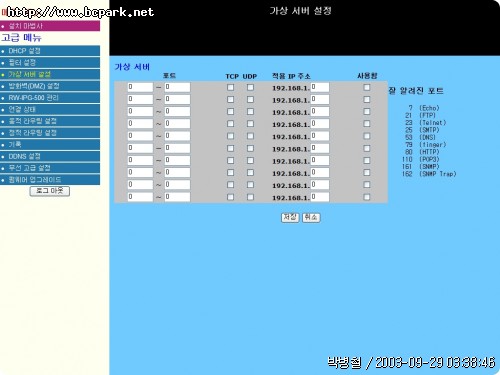The width and height of the screenshot is (500, 375).
Task: Open the 기록 log page
Action: (x=50, y=144)
